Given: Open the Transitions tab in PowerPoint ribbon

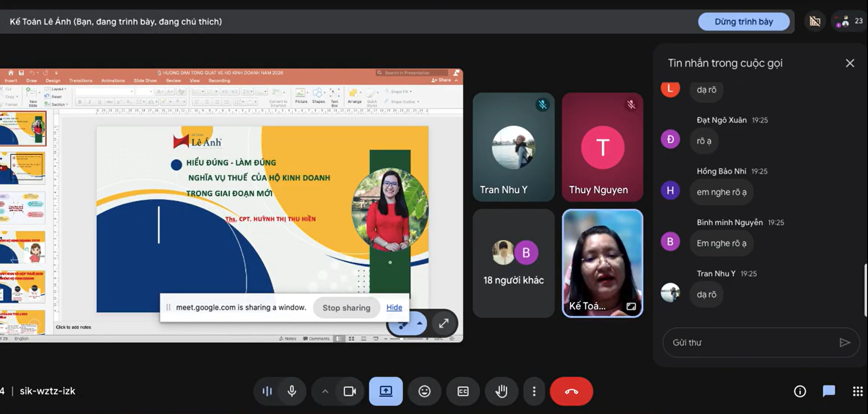Looking at the screenshot, I should click(81, 81).
